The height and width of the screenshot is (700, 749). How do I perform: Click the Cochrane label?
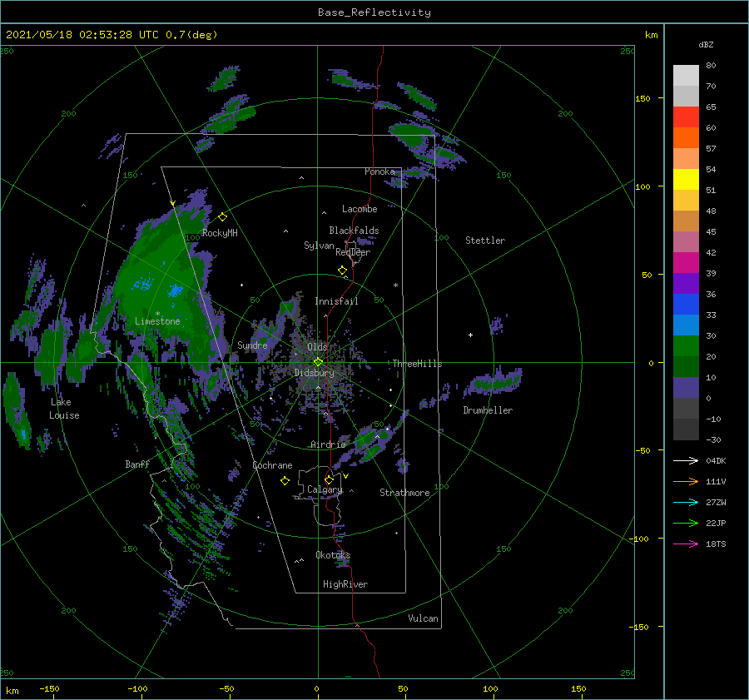click(x=272, y=465)
